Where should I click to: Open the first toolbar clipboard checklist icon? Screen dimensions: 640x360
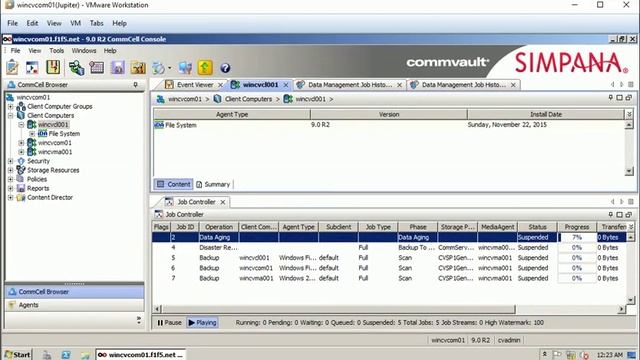[x=12, y=67]
